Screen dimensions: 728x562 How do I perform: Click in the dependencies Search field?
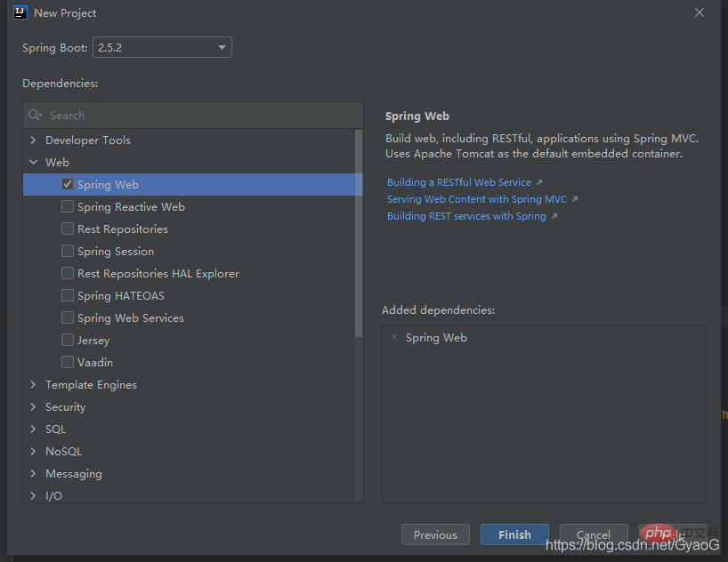click(193, 115)
